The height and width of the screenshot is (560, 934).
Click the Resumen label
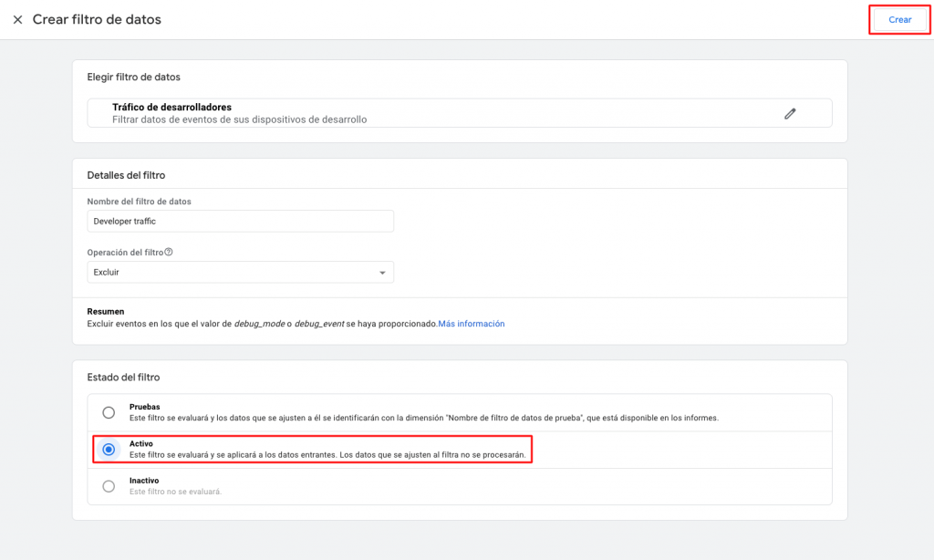[x=105, y=311]
